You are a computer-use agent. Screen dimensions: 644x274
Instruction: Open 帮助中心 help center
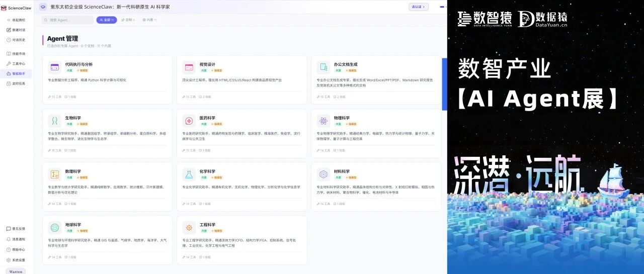pos(16,250)
